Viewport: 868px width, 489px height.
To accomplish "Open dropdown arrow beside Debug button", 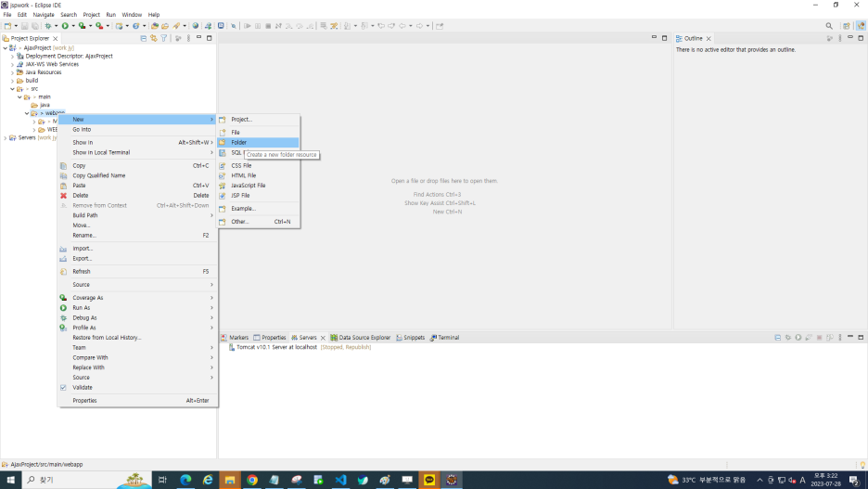I will pos(56,26).
